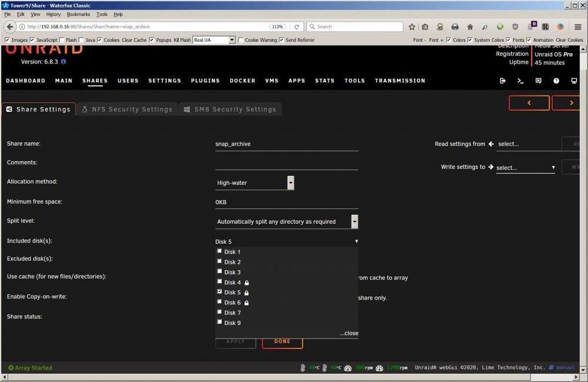Click the horizontal scrollbar right arrow
This screenshot has width=588, height=382.
tap(576, 377)
